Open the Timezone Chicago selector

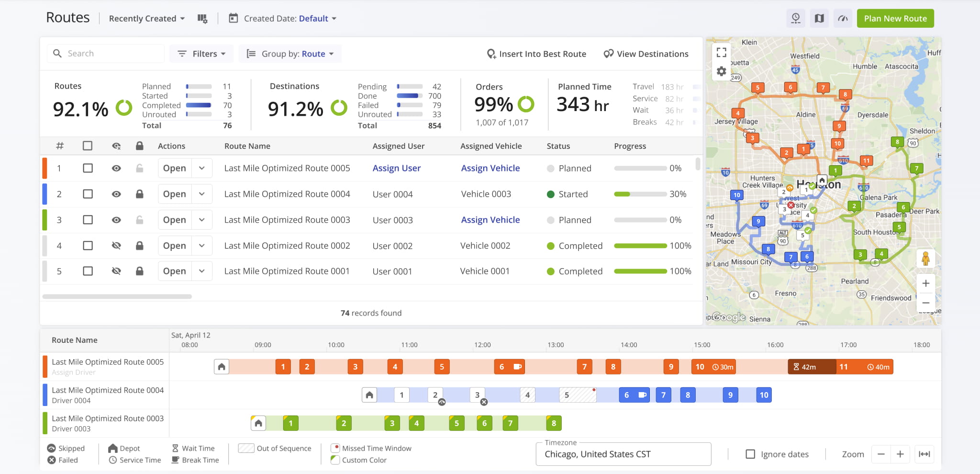pos(623,454)
